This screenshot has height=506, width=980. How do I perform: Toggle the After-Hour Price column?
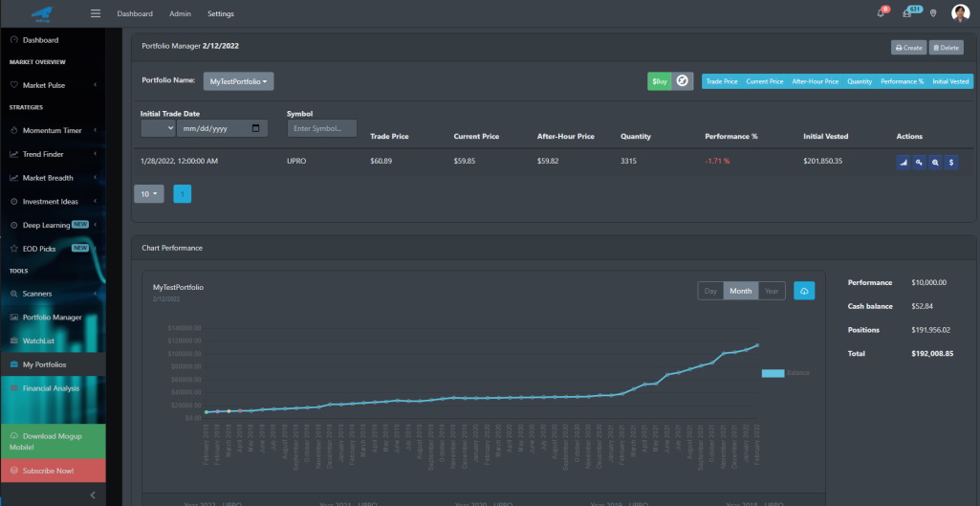coord(815,81)
